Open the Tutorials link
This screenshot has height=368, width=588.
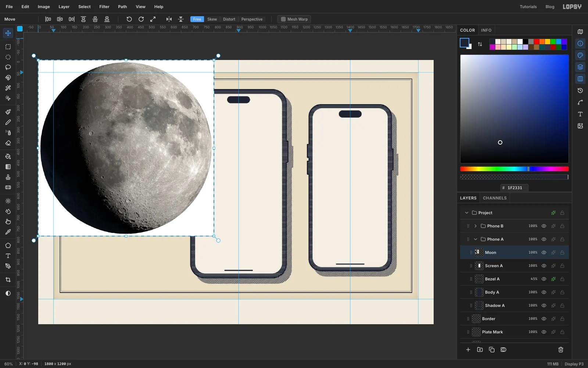click(x=528, y=7)
